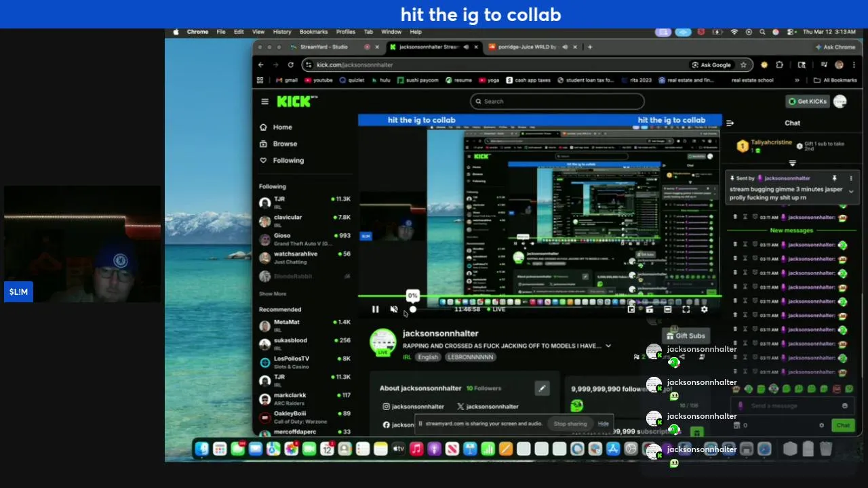The image size is (868, 488).
Task: Open the Kick hamburger sidebar menu
Action: [x=264, y=102]
